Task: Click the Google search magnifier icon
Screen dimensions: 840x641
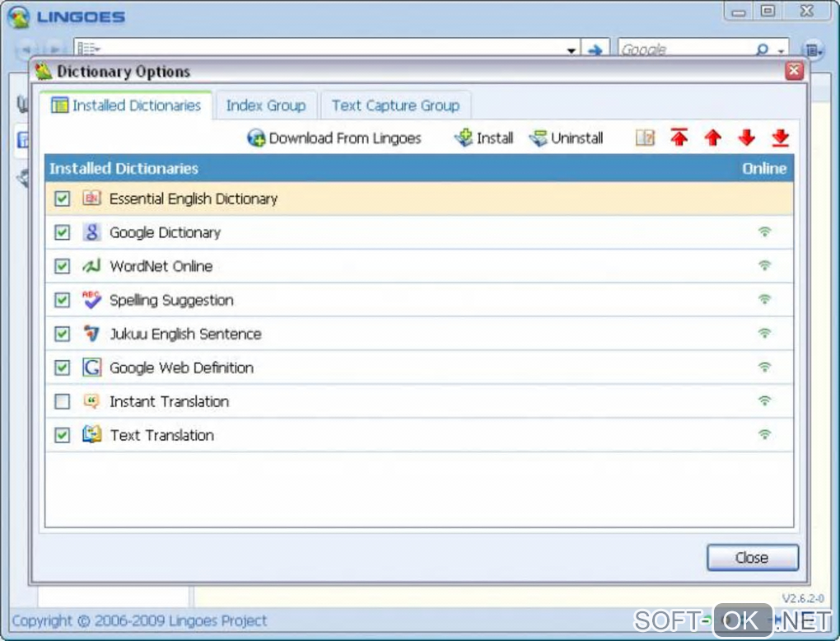Action: tap(762, 49)
